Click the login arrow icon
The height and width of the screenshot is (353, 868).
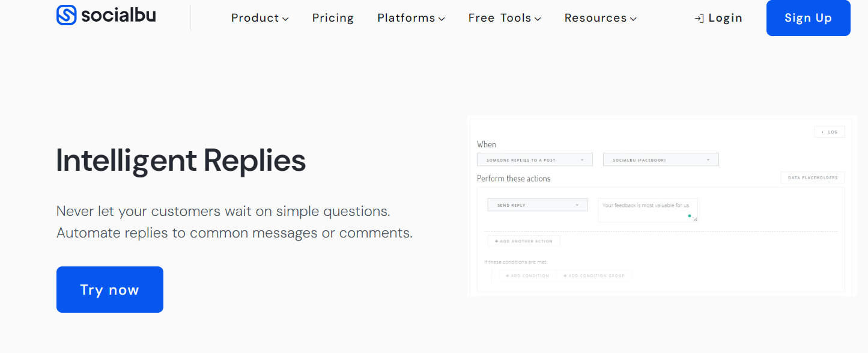(x=699, y=19)
